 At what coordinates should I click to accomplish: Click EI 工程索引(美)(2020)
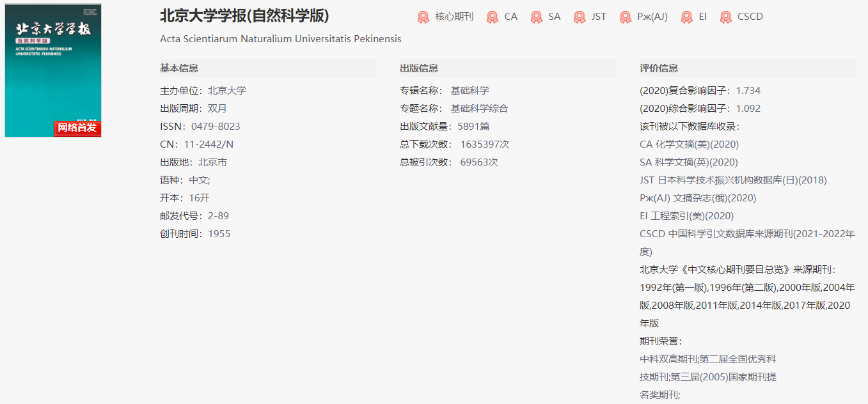point(687,216)
